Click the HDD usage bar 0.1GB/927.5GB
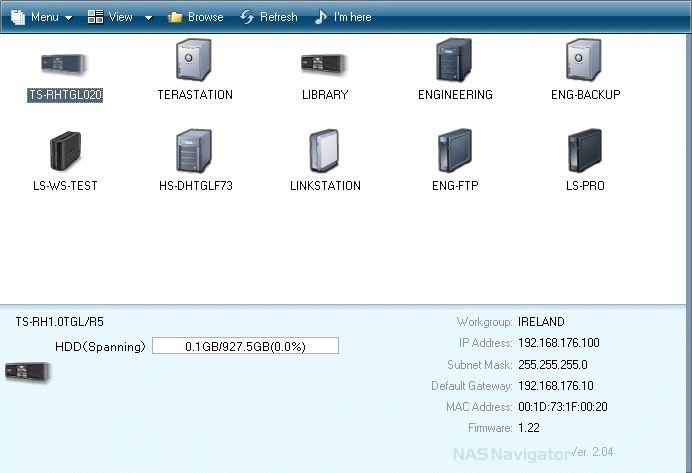This screenshot has width=692, height=473. tap(245, 346)
